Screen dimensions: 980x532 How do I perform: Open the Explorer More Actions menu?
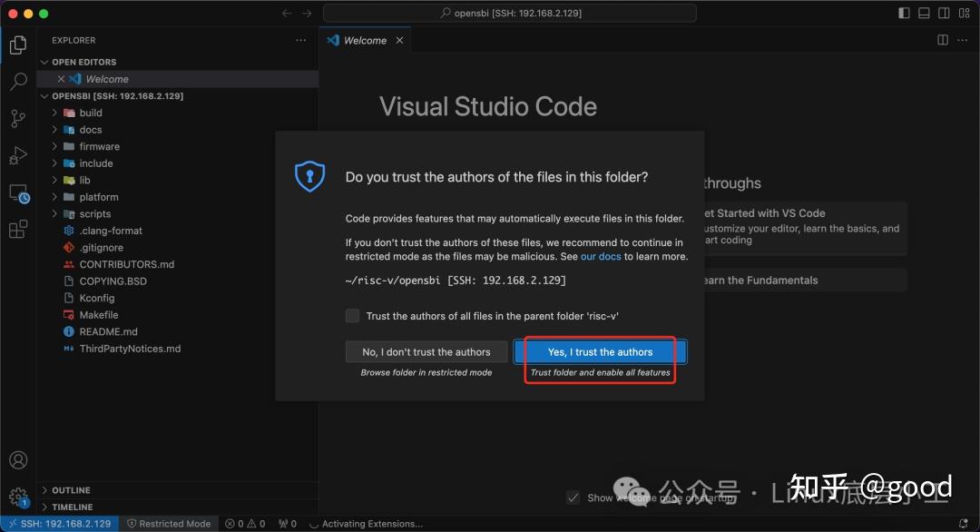(300, 40)
